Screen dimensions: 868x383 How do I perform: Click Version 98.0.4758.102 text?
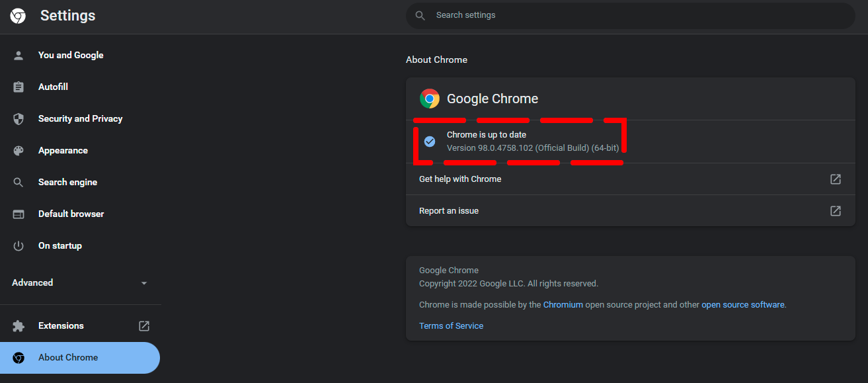tap(533, 148)
